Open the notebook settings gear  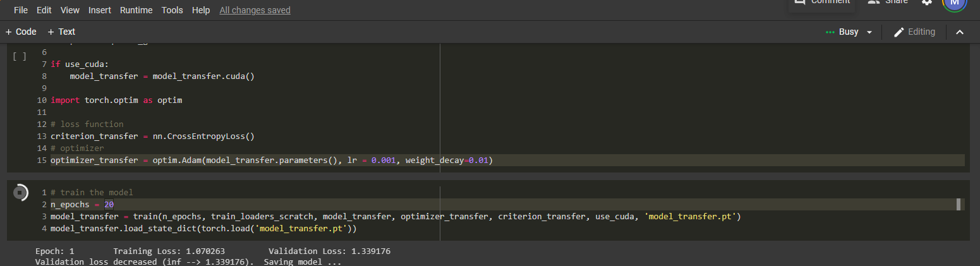(926, 3)
